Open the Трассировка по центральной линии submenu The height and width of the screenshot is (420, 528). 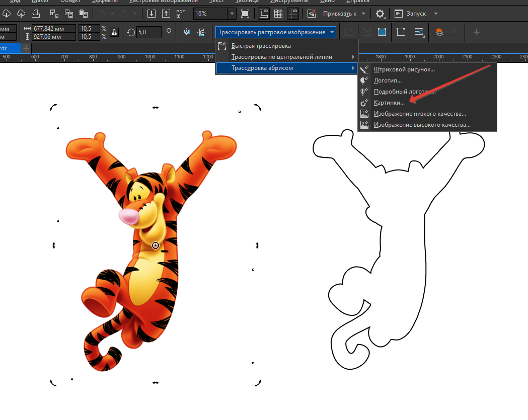(286, 57)
